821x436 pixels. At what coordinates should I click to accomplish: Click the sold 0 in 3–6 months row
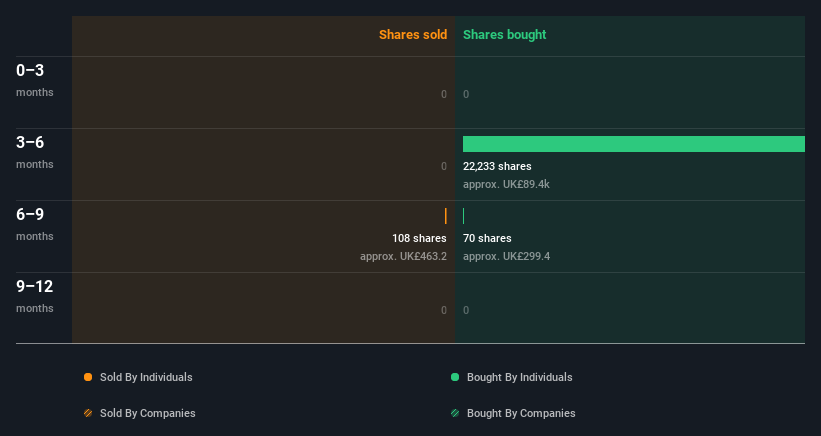tap(443, 166)
